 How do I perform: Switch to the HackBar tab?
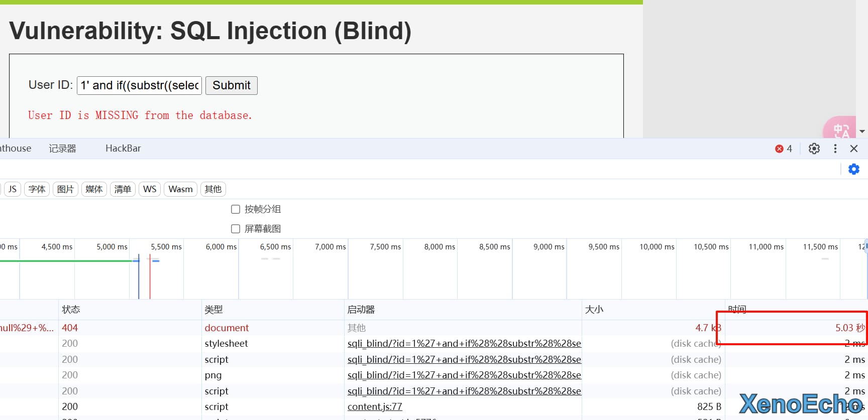click(x=123, y=149)
